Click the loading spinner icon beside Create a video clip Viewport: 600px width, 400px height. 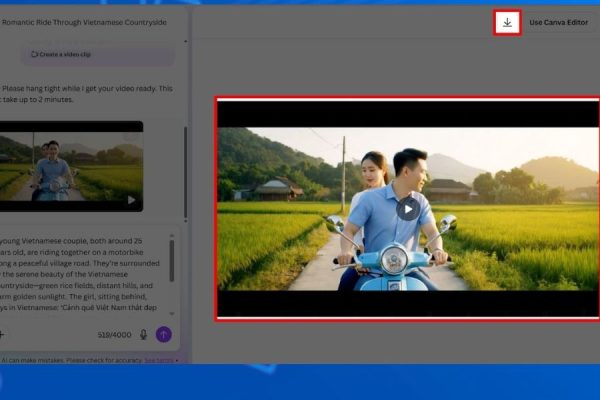[x=64, y=53]
